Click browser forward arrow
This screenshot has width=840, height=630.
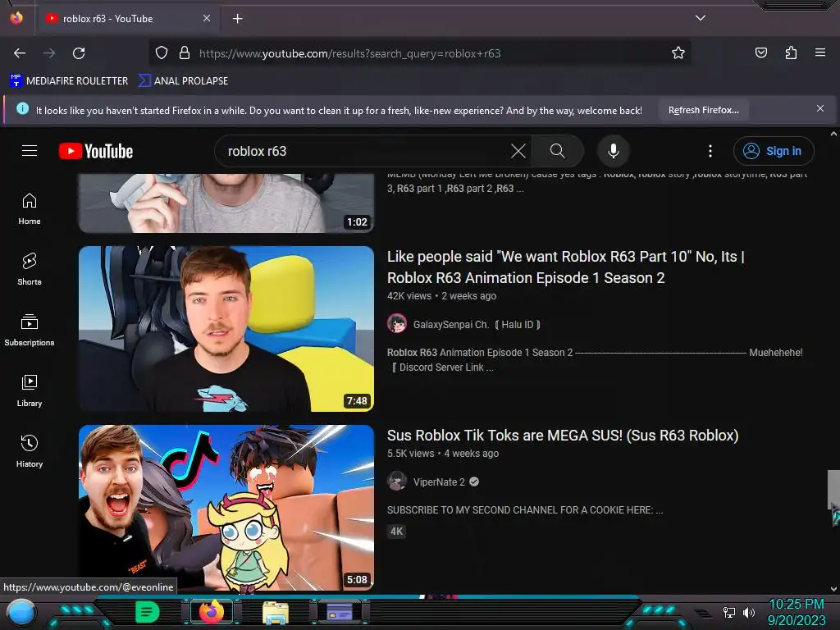tap(49, 53)
